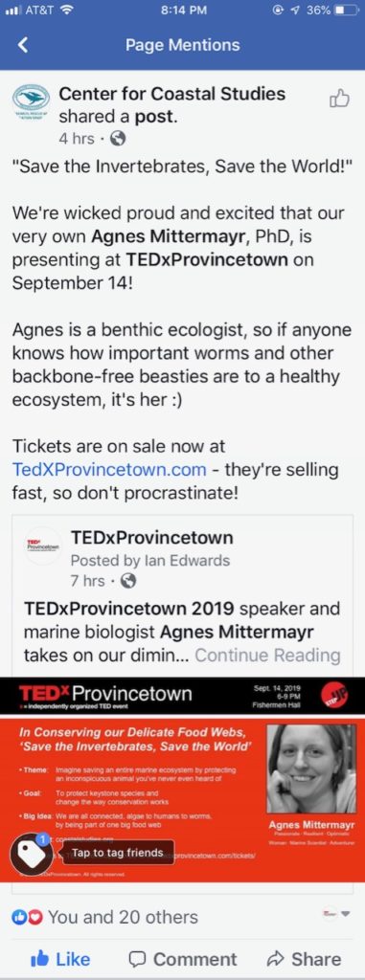View the like and love reaction icons
Viewport: 365px width, 980px height.
(x=27, y=918)
